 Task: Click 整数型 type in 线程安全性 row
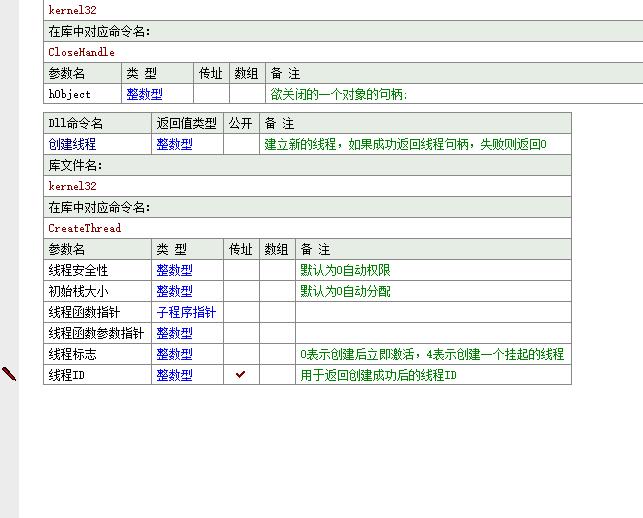(x=174, y=270)
